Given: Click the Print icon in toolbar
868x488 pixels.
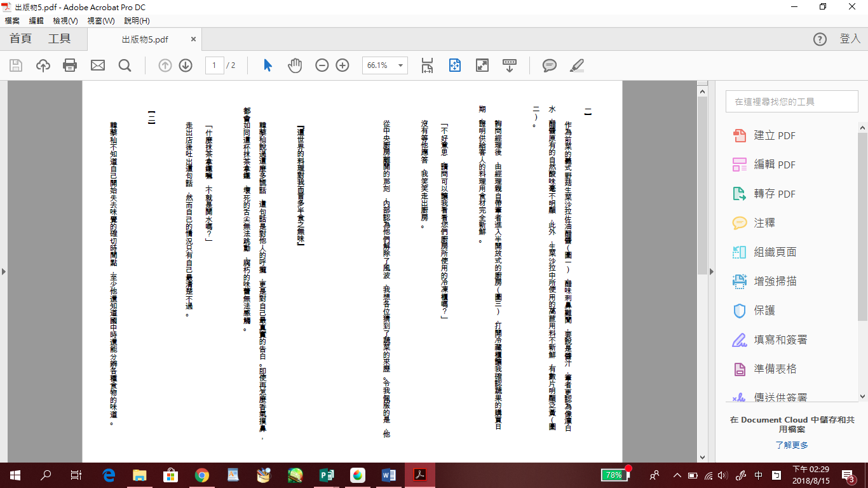Looking at the screenshot, I should pyautogui.click(x=70, y=65).
